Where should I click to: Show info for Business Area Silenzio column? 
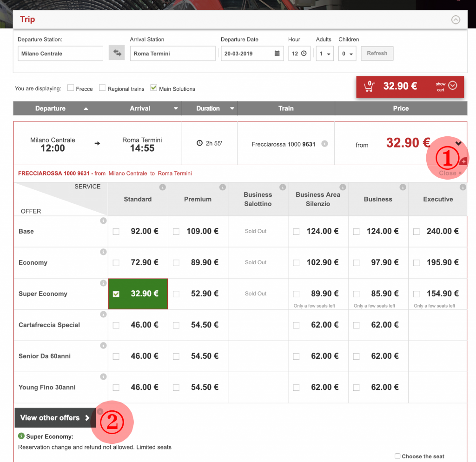click(343, 187)
